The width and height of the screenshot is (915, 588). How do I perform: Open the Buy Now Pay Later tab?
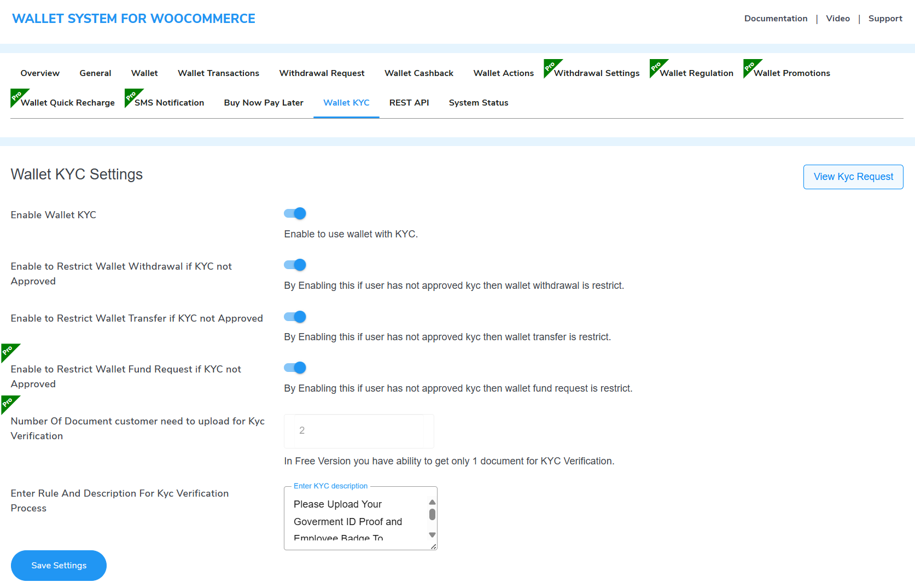coord(264,102)
